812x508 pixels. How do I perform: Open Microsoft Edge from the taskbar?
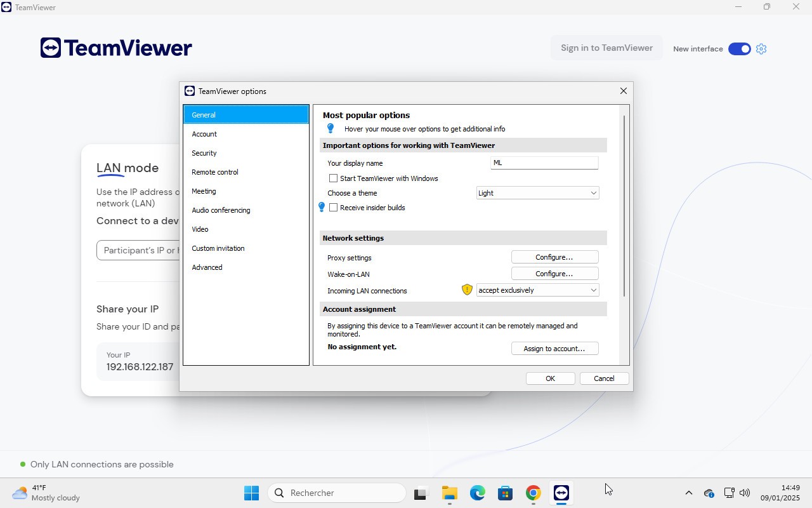coord(477,493)
